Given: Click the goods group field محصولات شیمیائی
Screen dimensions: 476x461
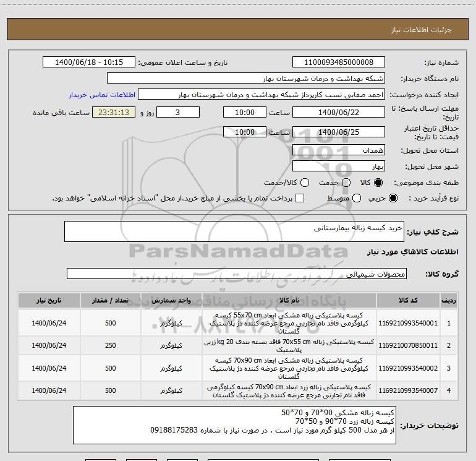Looking at the screenshot, I should point(237,274).
